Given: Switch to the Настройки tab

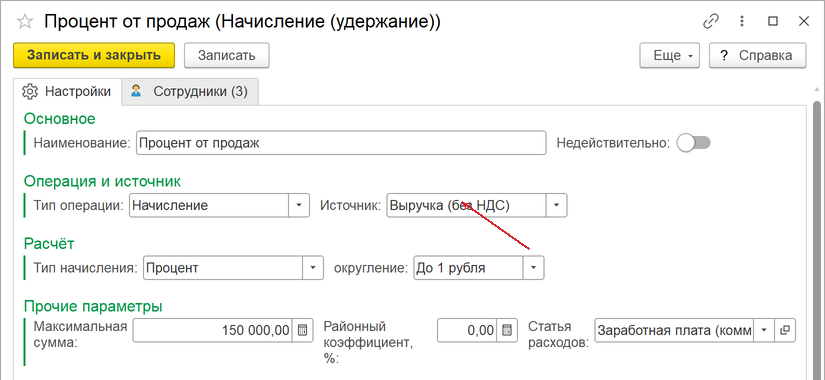Looking at the screenshot, I should (67, 92).
